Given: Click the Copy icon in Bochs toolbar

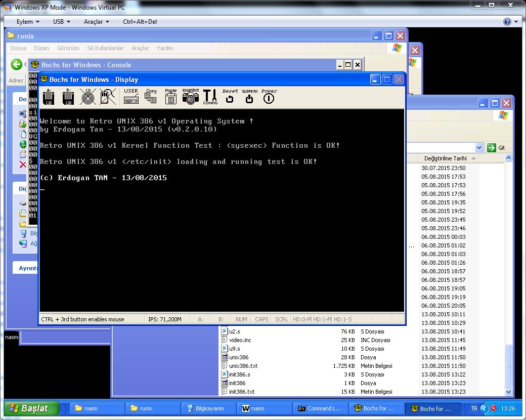Looking at the screenshot, I should pos(151,97).
